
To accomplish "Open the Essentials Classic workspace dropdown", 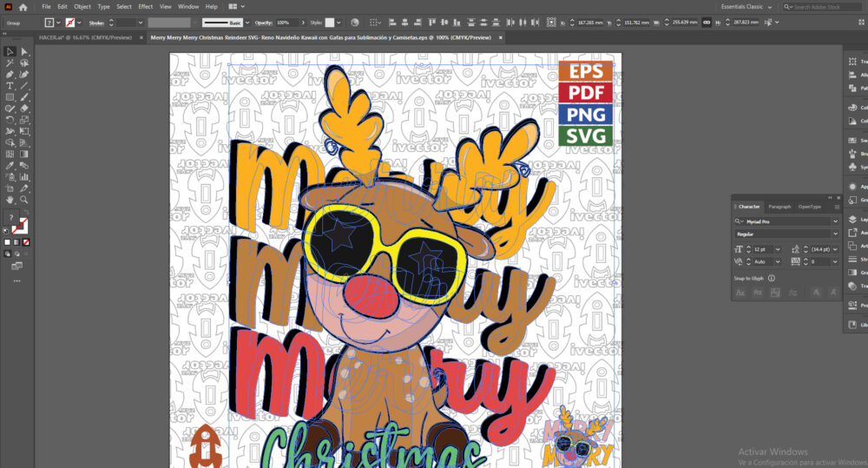I will coord(746,7).
